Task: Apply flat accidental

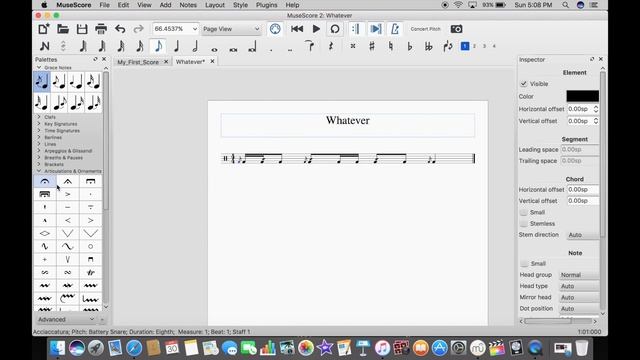Action: pos(410,46)
